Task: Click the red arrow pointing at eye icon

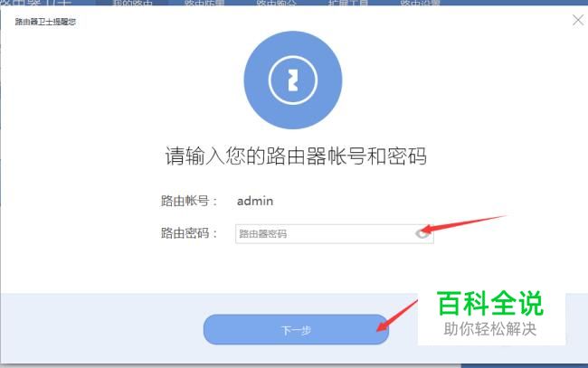Action: click(x=463, y=224)
